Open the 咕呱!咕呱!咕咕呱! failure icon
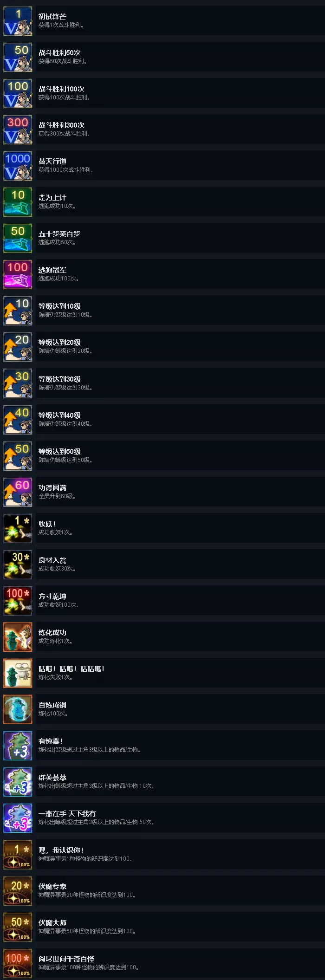 (x=18, y=673)
